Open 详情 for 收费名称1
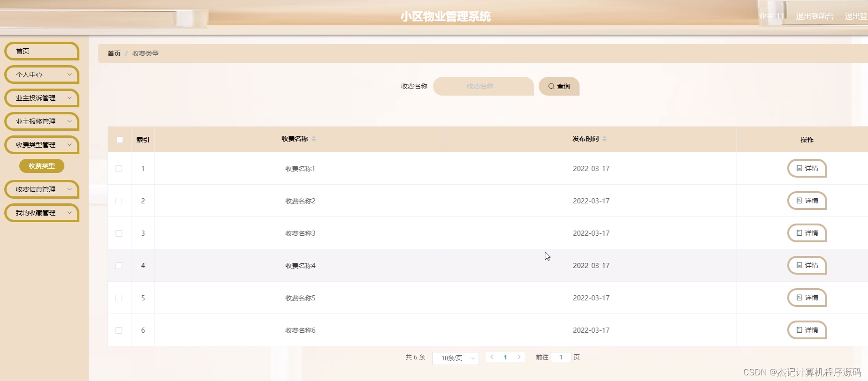Image resolution: width=868 pixels, height=381 pixels. coord(807,168)
